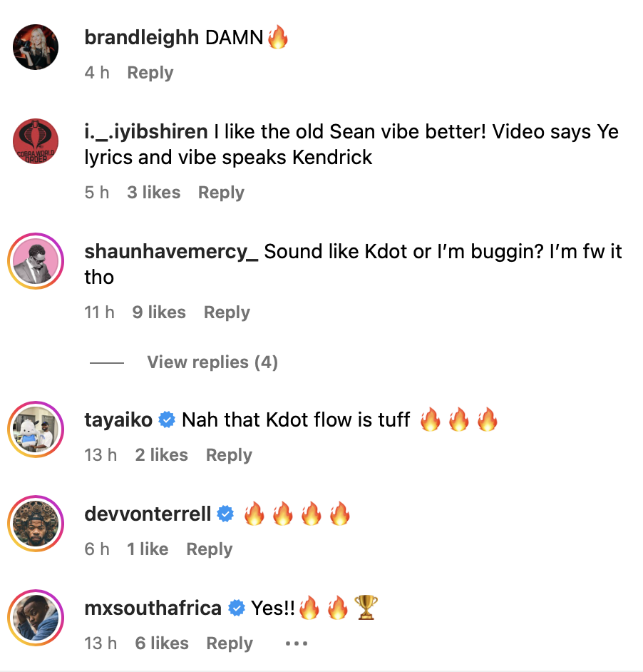The width and height of the screenshot is (643, 672).
Task: View tayaiko's story ring avatar
Action: [36, 429]
